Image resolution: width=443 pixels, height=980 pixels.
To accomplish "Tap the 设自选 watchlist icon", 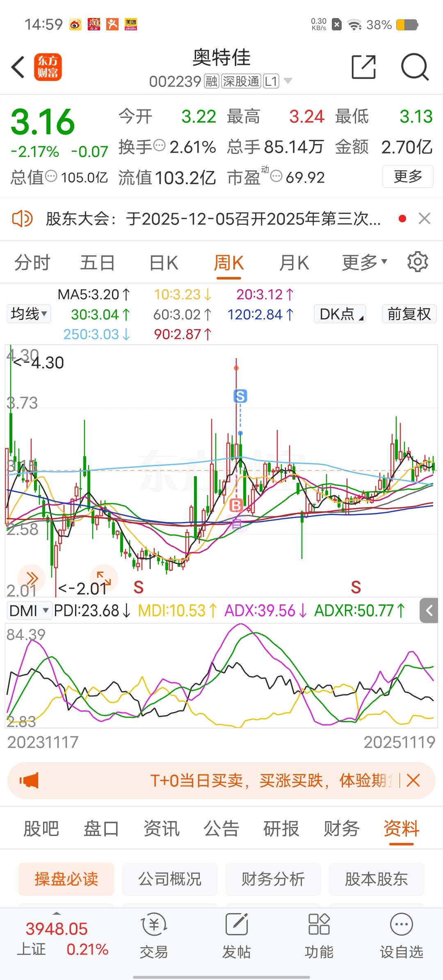I will pyautogui.click(x=401, y=936).
